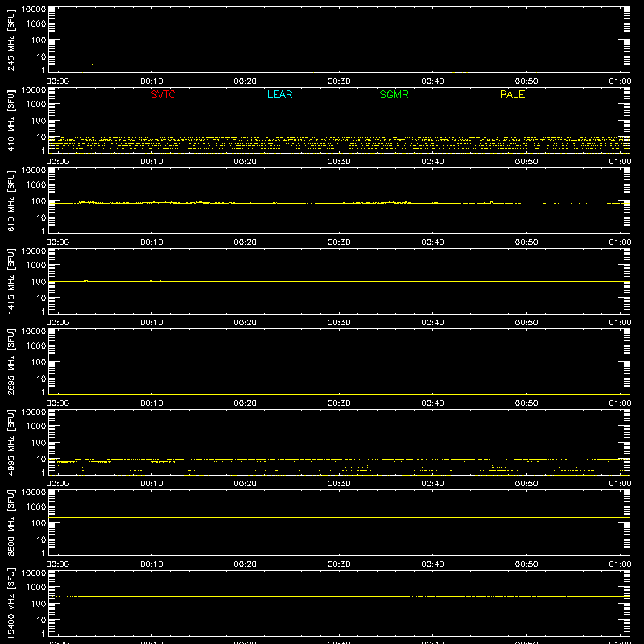The height and width of the screenshot is (644, 644).
Task: Click the 00:20 time label under 410 MHz plot
Action: click(x=246, y=162)
